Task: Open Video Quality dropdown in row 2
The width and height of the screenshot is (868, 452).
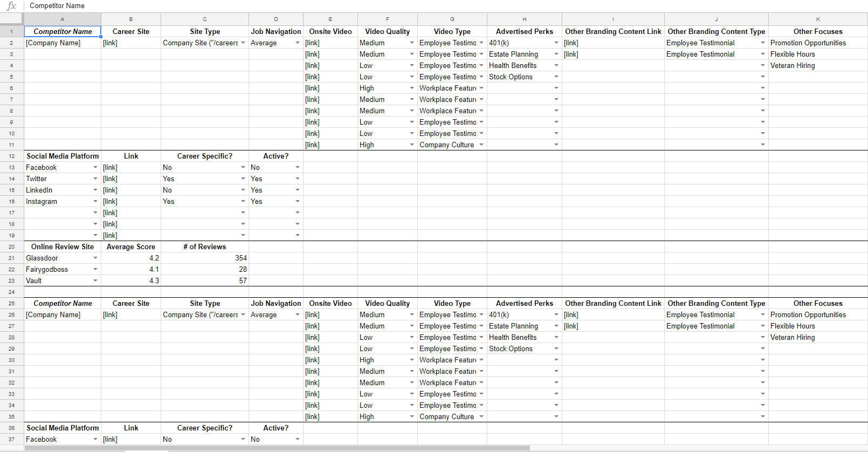Action: click(x=412, y=43)
